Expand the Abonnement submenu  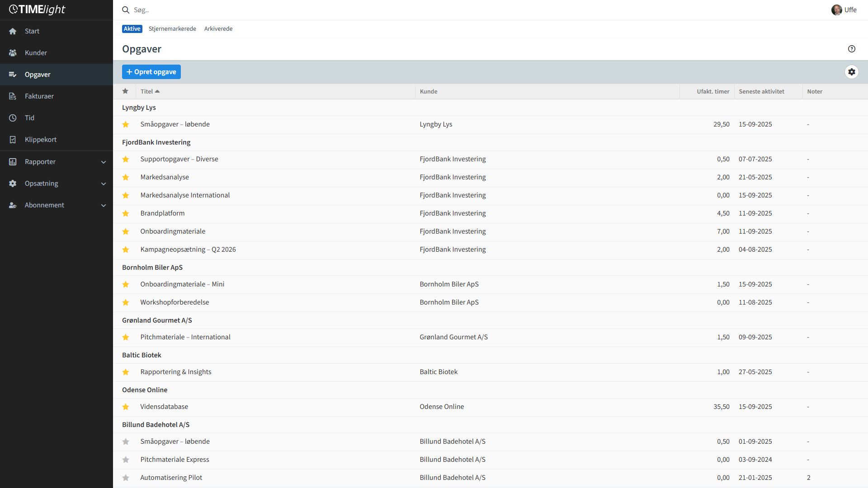[103, 205]
